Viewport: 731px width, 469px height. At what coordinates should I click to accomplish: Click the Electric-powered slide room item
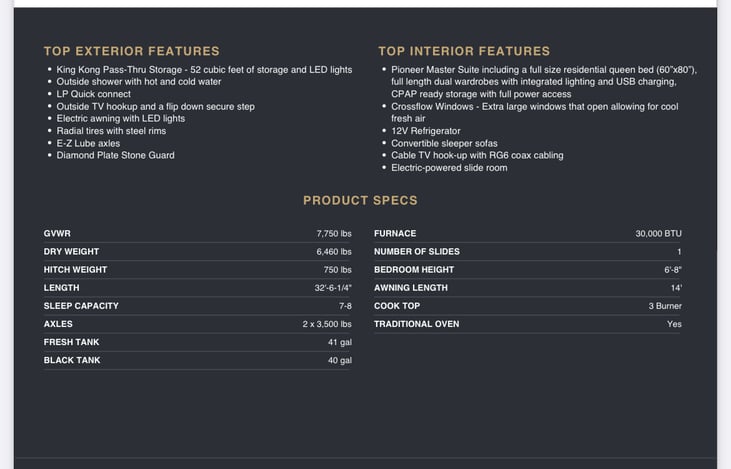click(x=449, y=167)
